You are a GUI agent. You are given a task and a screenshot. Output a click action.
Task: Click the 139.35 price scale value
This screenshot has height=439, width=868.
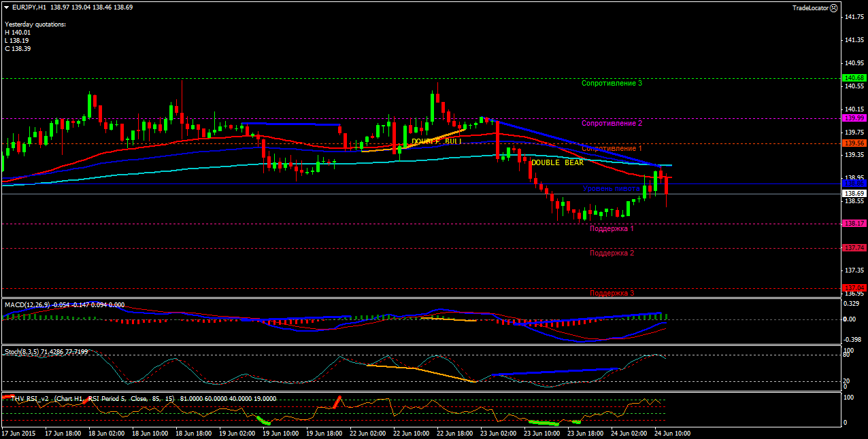[854, 155]
